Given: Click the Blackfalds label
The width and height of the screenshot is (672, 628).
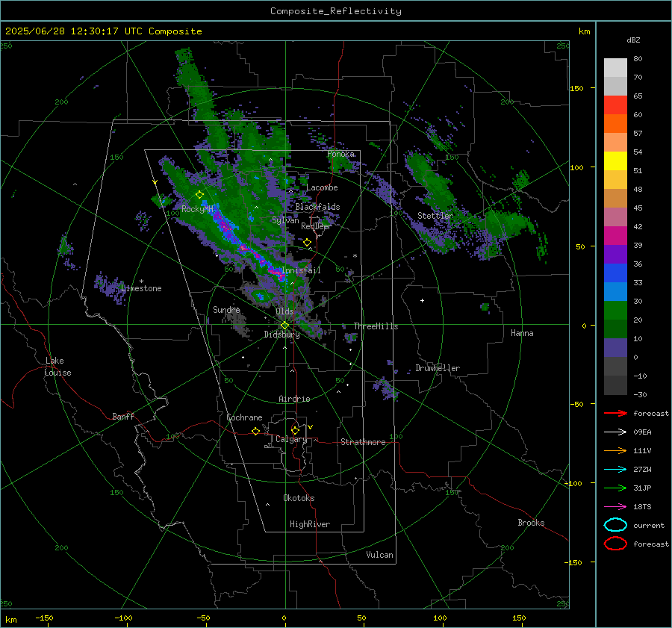Looking at the screenshot, I should 317,207.
